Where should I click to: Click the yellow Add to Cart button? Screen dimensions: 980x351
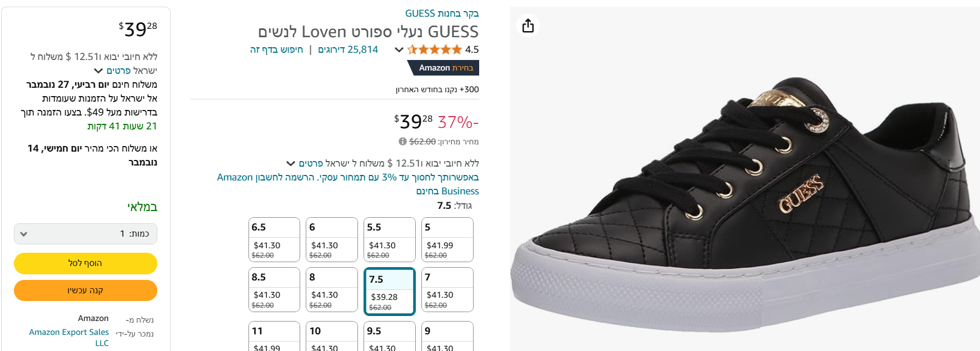click(x=86, y=263)
